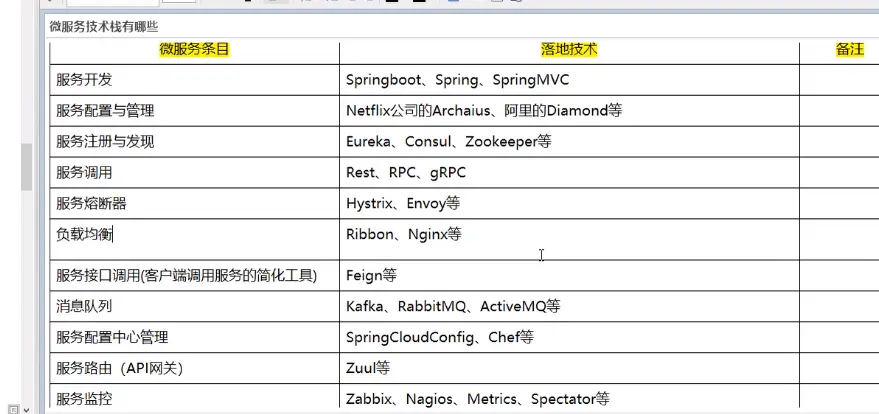Click the Eureka、Consul、Zookeeper等 cell
Image resolution: width=879 pixels, height=414 pixels.
[569, 142]
